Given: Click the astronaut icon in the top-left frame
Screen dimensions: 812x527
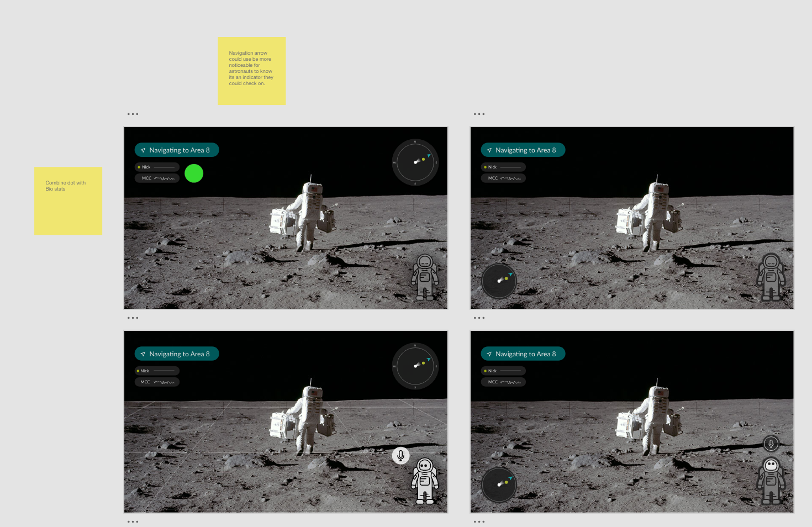Looking at the screenshot, I should click(425, 277).
